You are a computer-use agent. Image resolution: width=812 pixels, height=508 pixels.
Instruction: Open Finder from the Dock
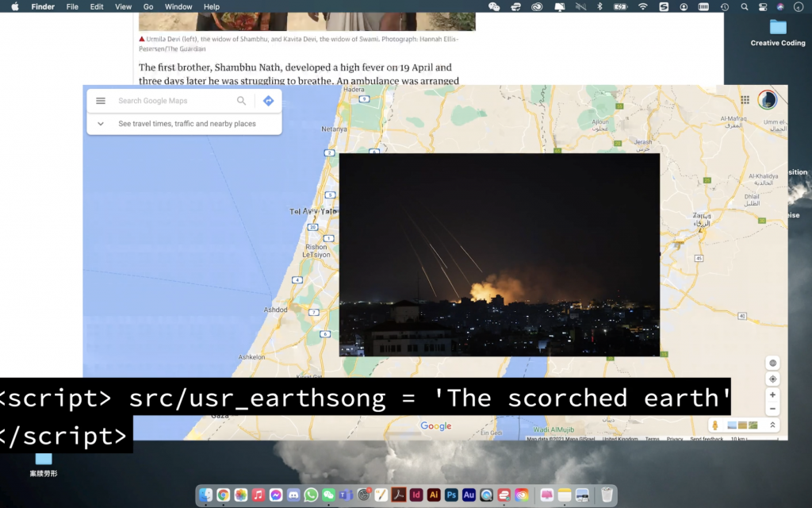[x=205, y=495]
